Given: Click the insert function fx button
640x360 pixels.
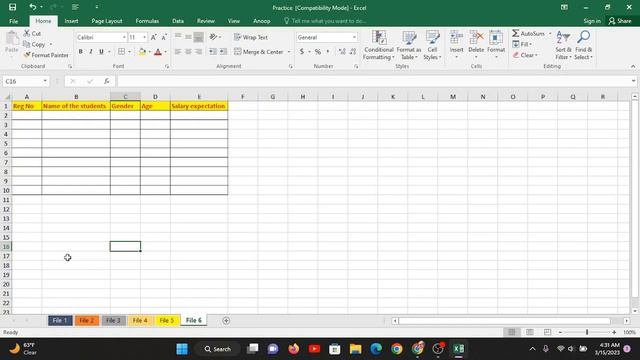Looking at the screenshot, I should point(107,81).
